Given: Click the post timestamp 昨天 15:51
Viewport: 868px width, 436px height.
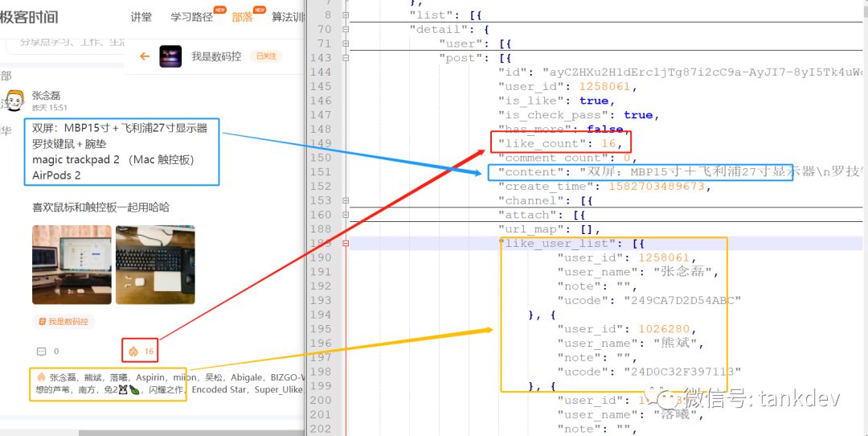Looking at the screenshot, I should [49, 108].
